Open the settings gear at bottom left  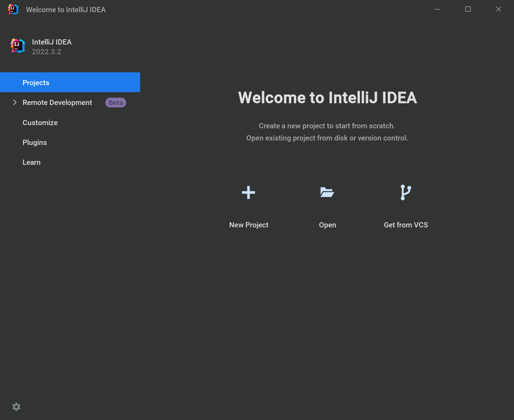click(16, 407)
